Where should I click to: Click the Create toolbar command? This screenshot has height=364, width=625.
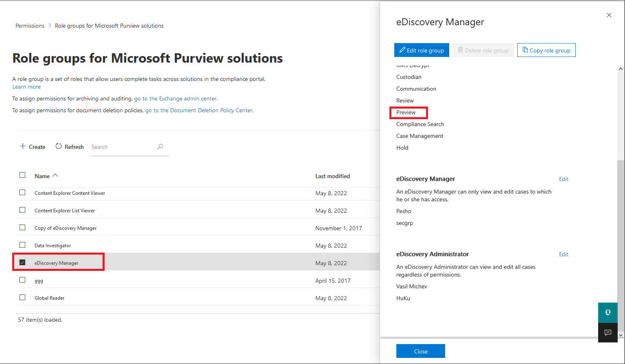[x=33, y=147]
